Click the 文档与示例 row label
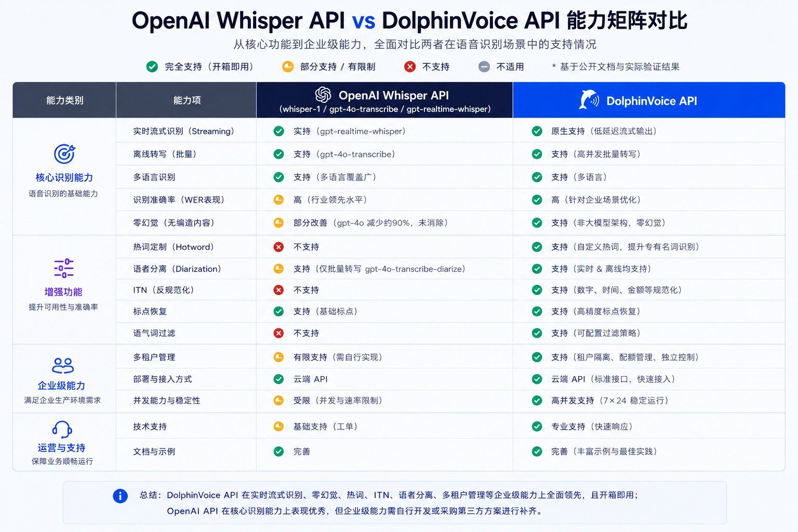 coord(154,451)
